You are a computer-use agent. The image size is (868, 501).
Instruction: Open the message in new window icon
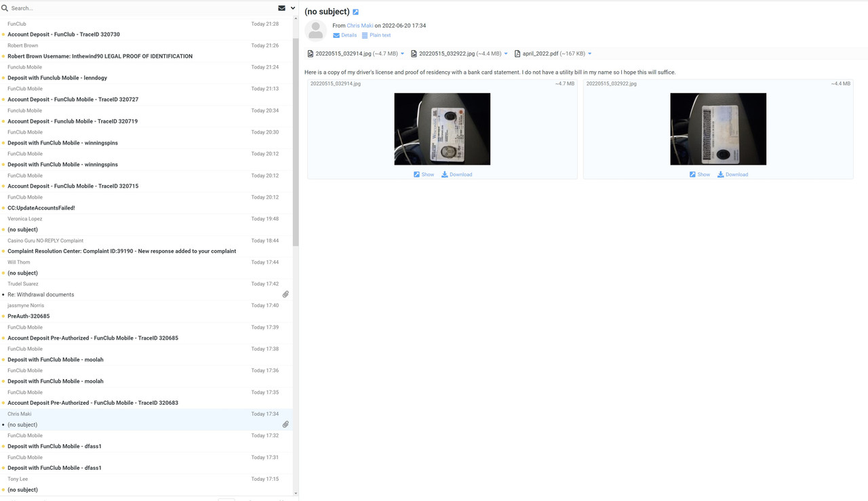(x=355, y=12)
